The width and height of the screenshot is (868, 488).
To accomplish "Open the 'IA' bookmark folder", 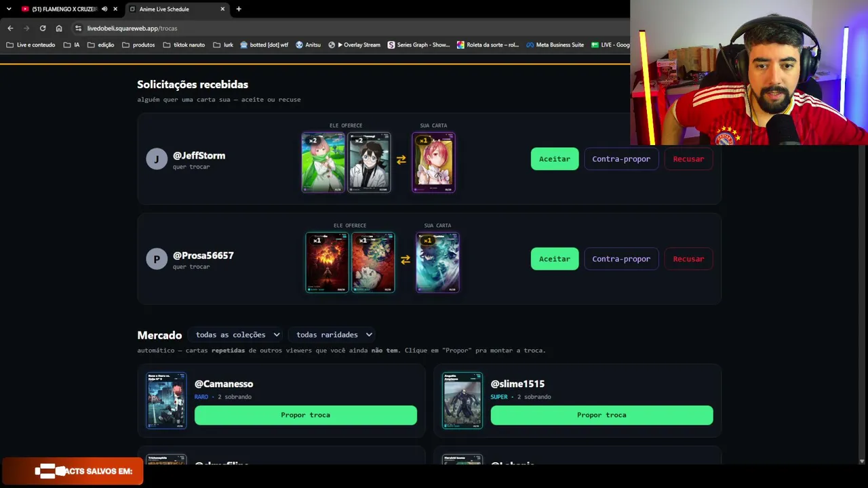I will [x=71, y=45].
